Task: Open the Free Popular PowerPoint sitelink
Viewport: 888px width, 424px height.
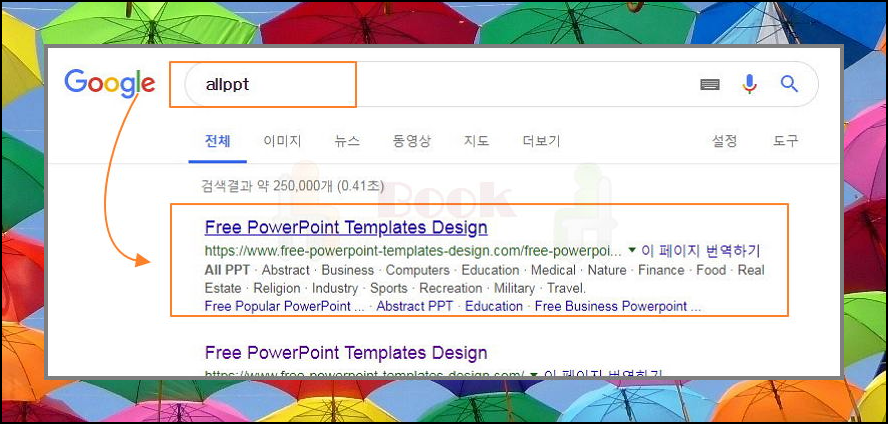Action: tap(284, 306)
